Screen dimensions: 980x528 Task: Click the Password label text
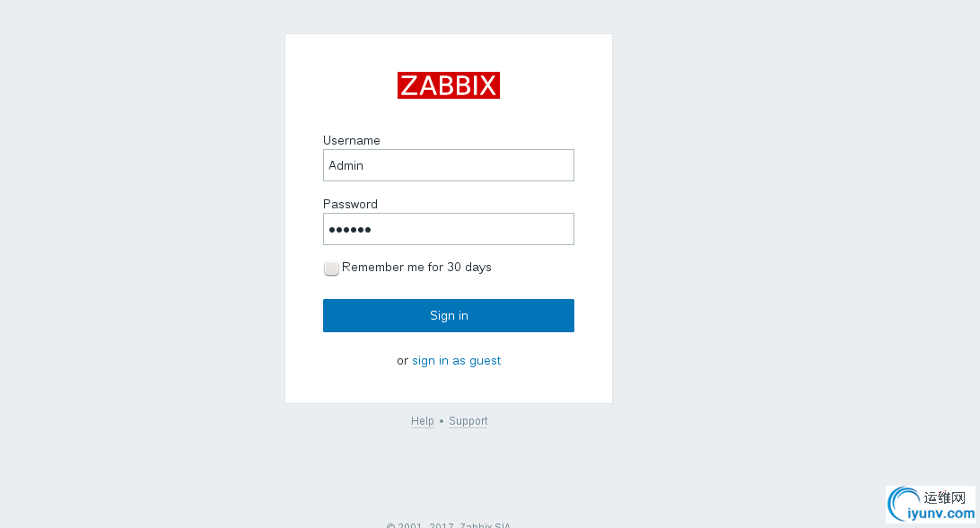[350, 204]
